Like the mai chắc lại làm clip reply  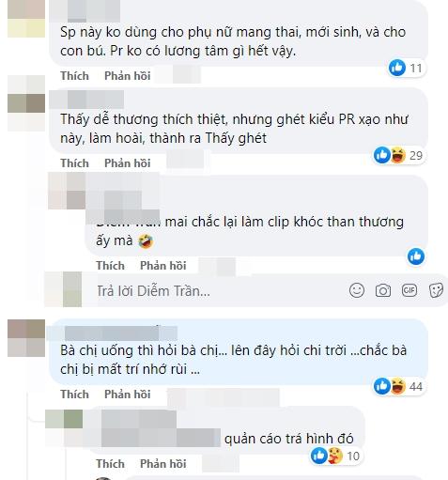(x=110, y=266)
